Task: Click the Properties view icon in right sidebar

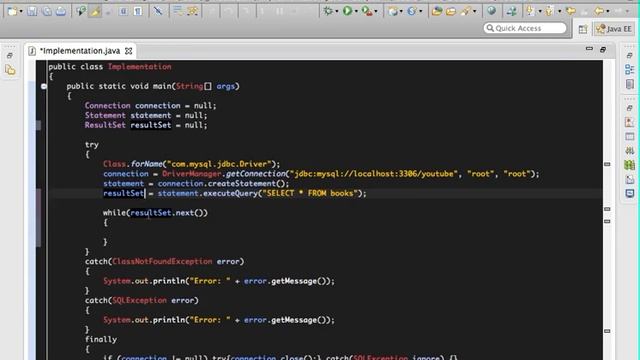Action: click(x=630, y=136)
